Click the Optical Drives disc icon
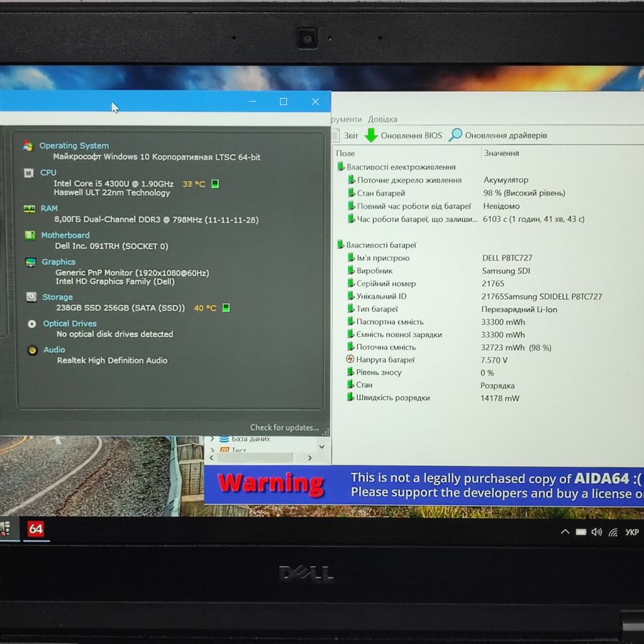This screenshot has width=644, height=644. click(x=31, y=323)
